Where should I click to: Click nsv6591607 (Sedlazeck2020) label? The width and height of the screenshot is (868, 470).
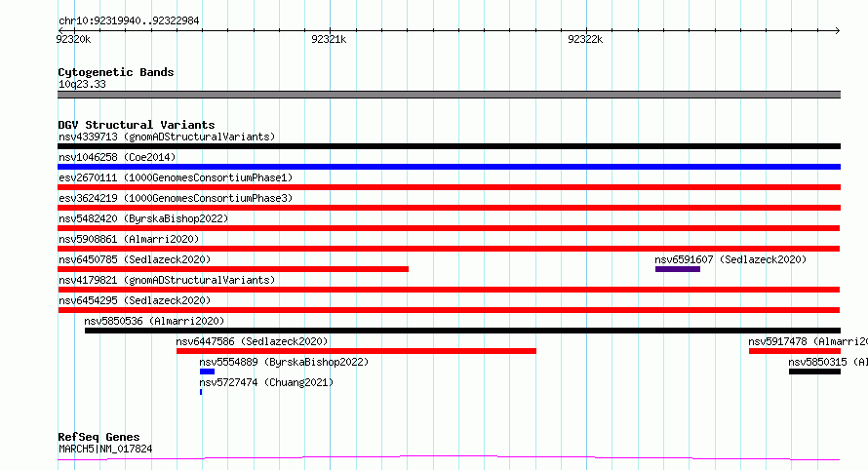730,259
